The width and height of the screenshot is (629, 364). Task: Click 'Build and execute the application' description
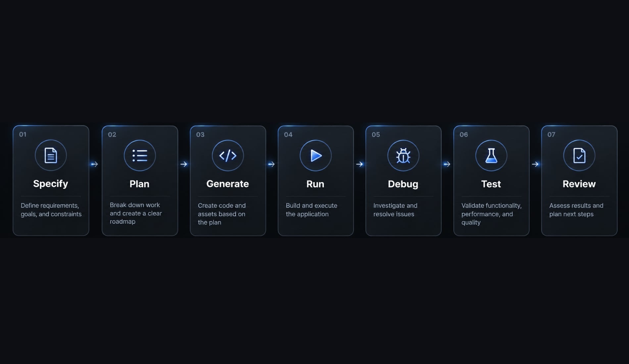pos(312,210)
